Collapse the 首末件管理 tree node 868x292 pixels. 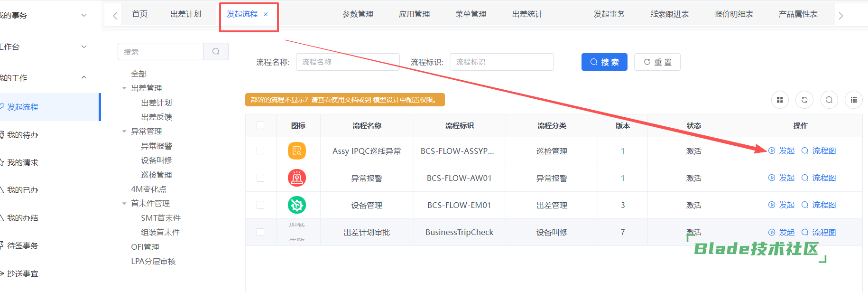tap(124, 203)
